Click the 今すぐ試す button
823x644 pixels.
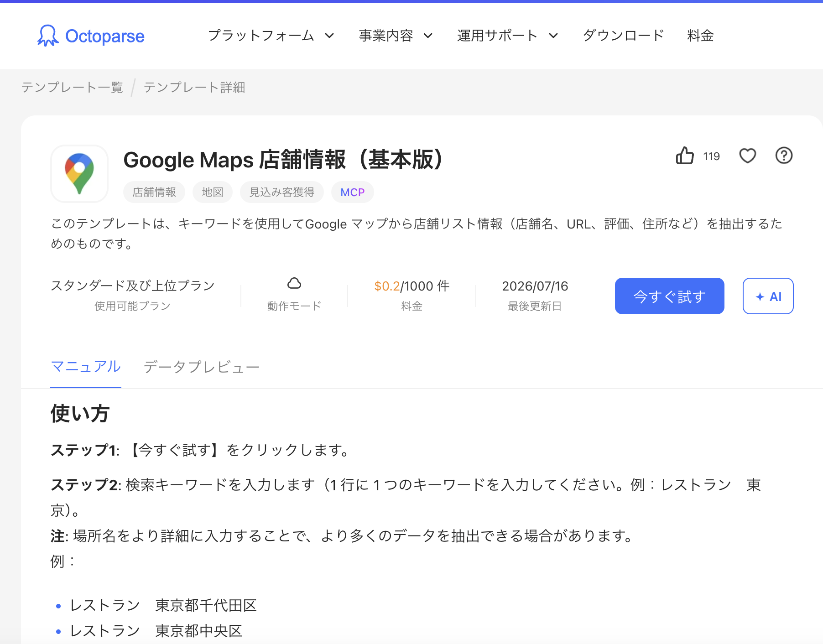click(669, 296)
